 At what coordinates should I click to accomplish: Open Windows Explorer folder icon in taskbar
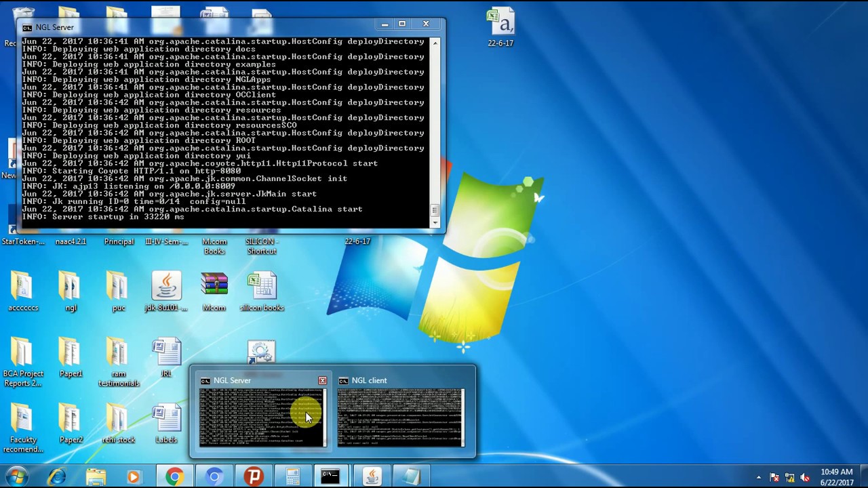[96, 477]
